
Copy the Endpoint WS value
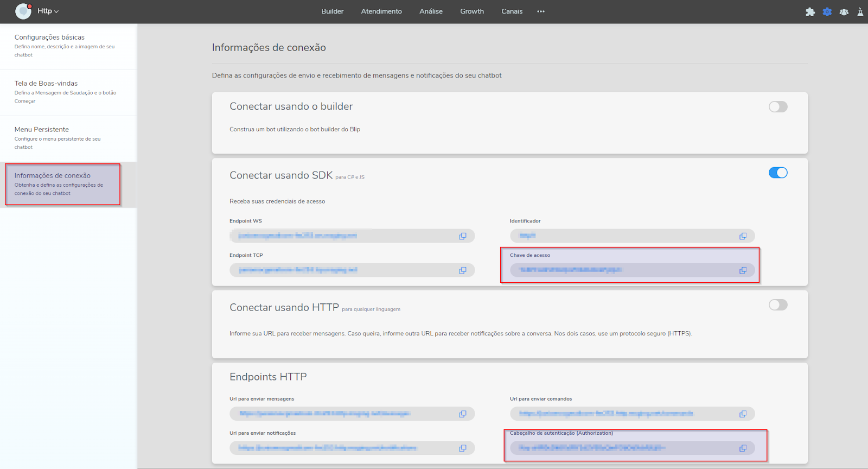pos(463,236)
